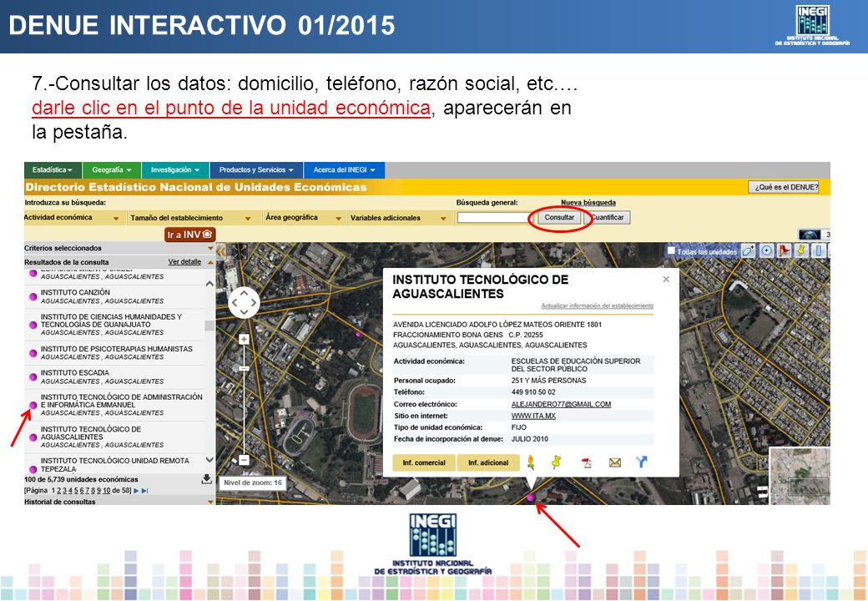The height and width of the screenshot is (601, 868).
Task: Click purple dot beside Ciencias Humanidades Guanajuato result
Action: coord(33,325)
